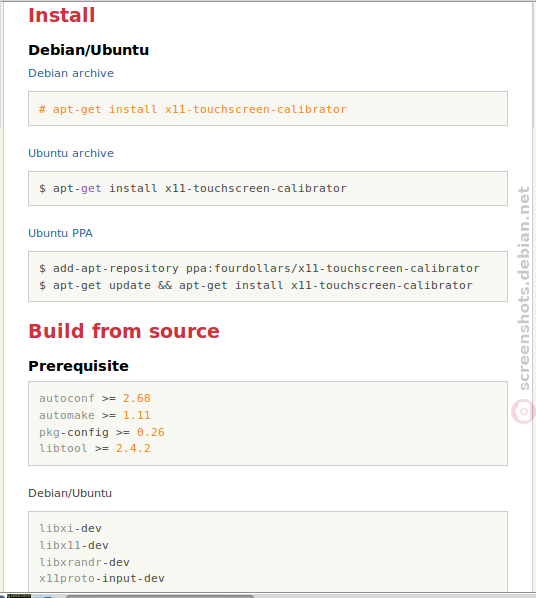Click the pink camera watermark icon
Image resolution: width=536 pixels, height=598 pixels.
pyautogui.click(x=522, y=411)
